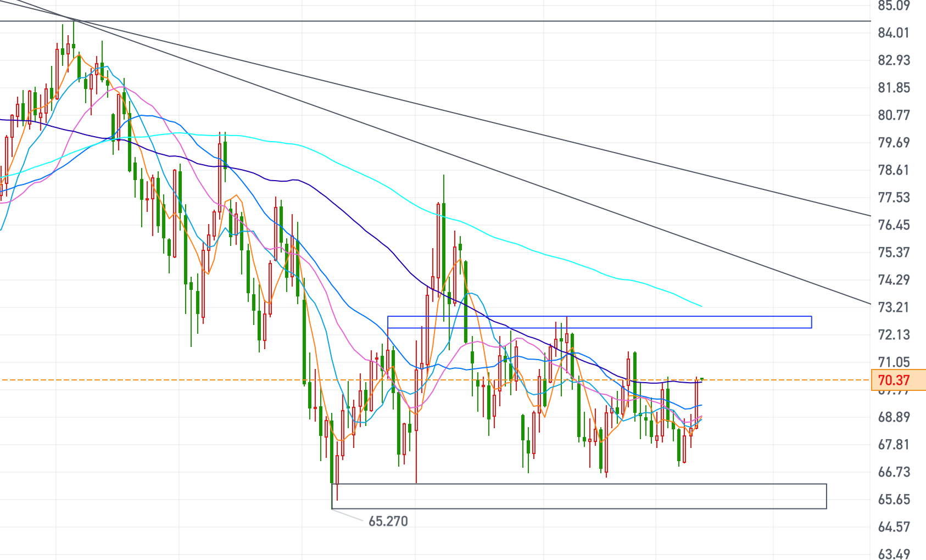Click price axis label 63.49

[x=894, y=554]
